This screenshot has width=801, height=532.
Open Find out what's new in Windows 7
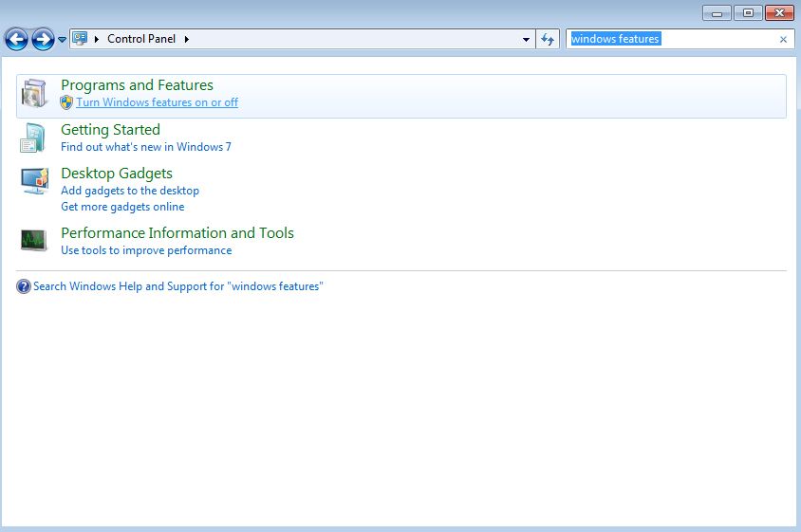point(146,147)
